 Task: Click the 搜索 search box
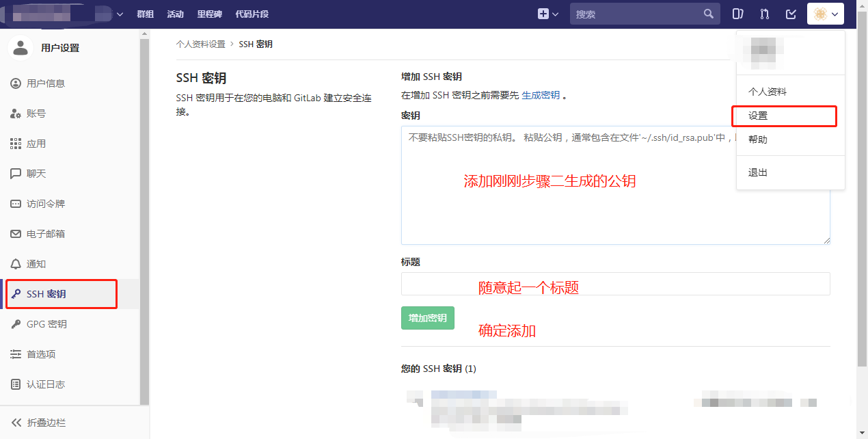(x=645, y=14)
